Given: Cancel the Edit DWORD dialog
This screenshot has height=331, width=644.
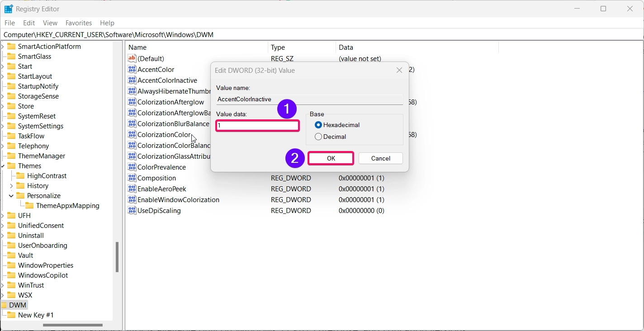Looking at the screenshot, I should point(380,158).
